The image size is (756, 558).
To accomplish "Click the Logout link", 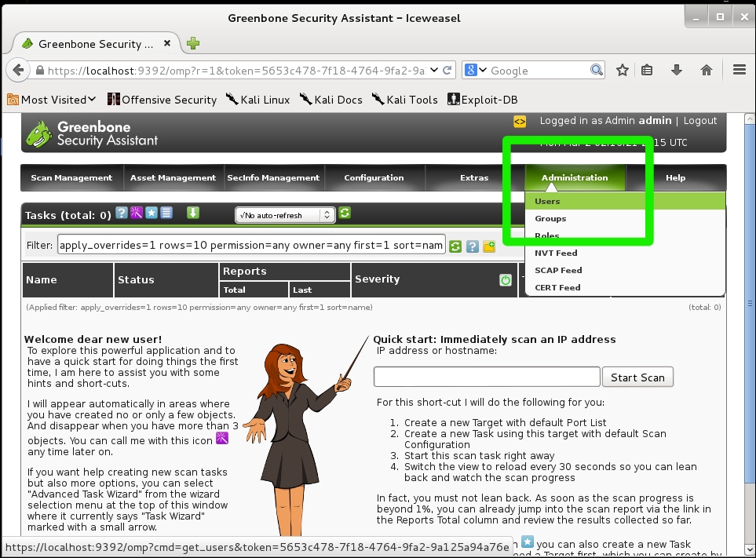I will pos(700,120).
